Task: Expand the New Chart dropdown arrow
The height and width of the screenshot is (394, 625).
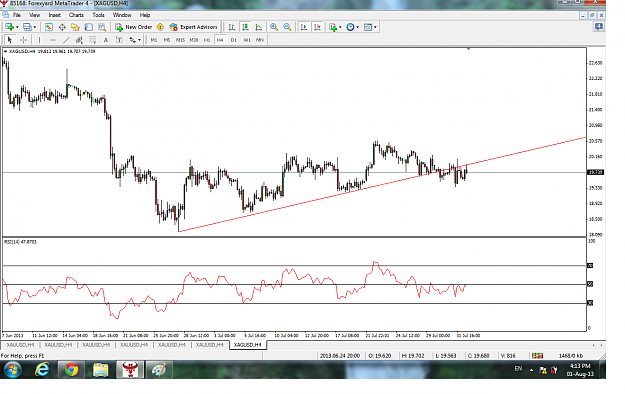Action: (17, 27)
